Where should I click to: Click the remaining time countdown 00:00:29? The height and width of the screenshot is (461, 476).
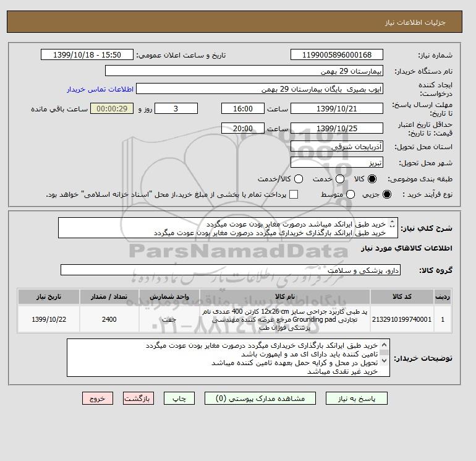coord(112,108)
